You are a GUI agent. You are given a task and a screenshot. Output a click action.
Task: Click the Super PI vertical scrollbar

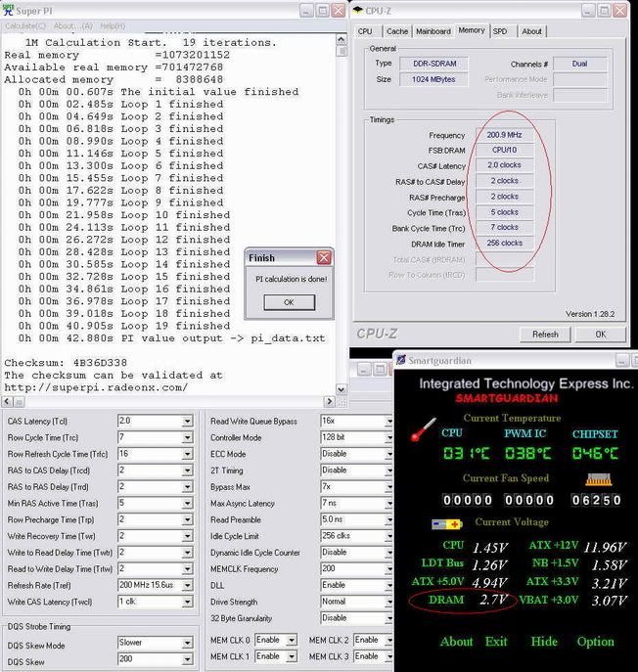[341, 196]
